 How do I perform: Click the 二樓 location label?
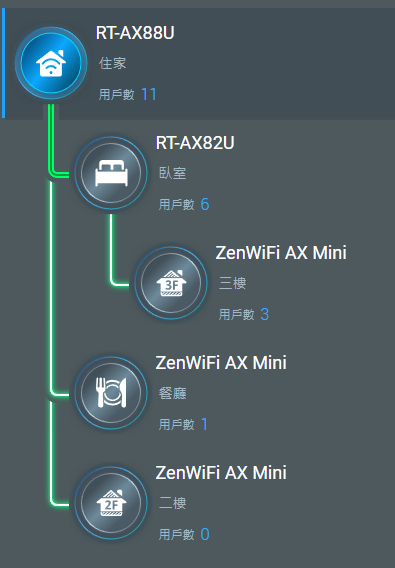click(172, 503)
